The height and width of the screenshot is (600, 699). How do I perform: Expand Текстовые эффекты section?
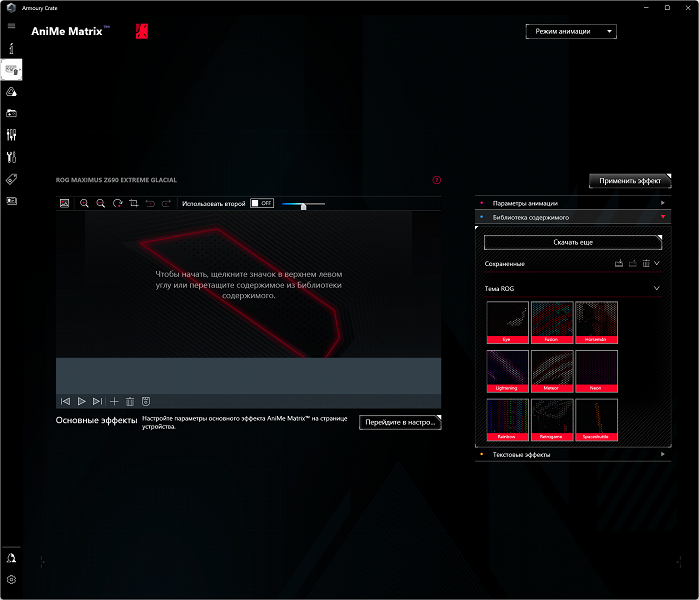point(573,455)
